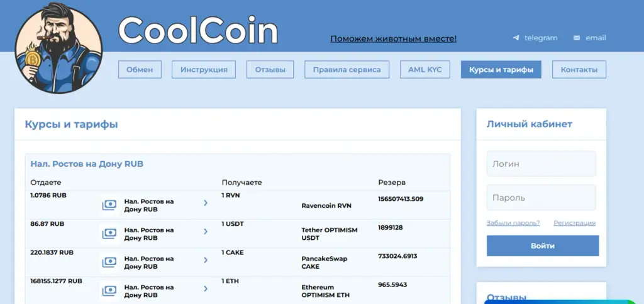Click the Забыли пароль? link

(x=513, y=223)
